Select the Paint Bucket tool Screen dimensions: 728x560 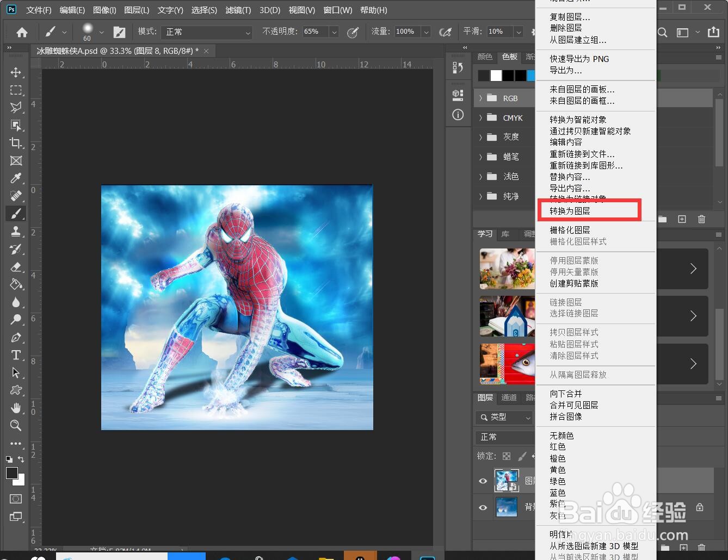click(16, 284)
